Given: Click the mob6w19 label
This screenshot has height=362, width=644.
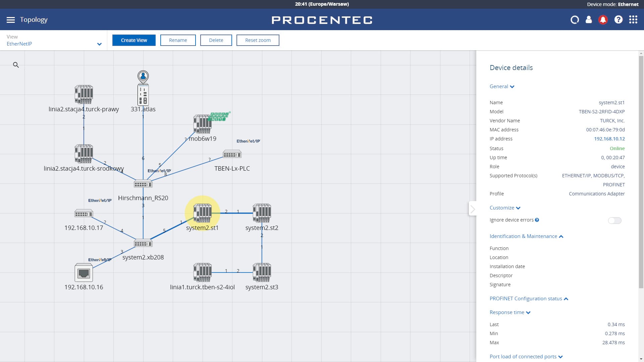Looking at the screenshot, I should click(202, 139).
